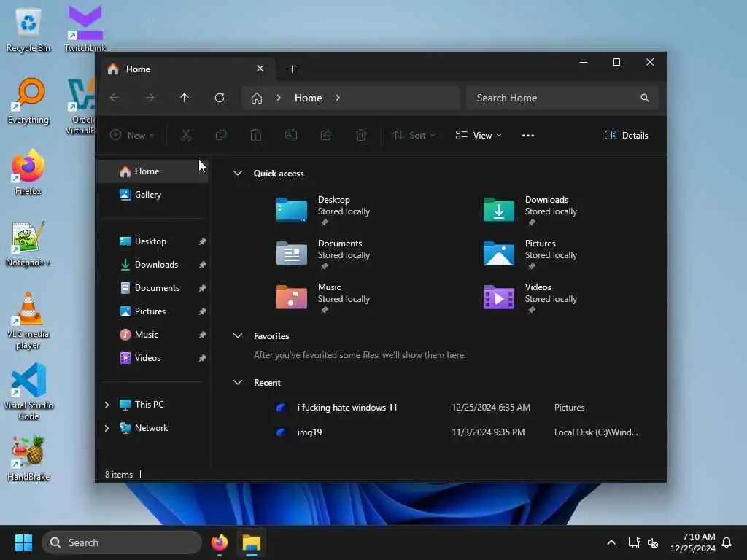This screenshot has width=747, height=560.
Task: Click the taskbar Search box
Action: 122,542
